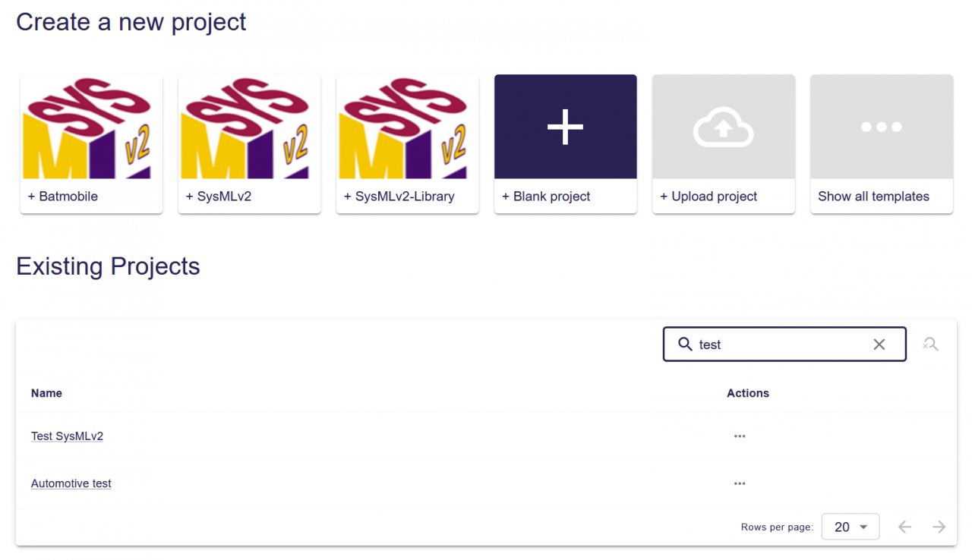Open actions menu for Automotive test
The width and height of the screenshot is (972, 560).
tap(740, 483)
